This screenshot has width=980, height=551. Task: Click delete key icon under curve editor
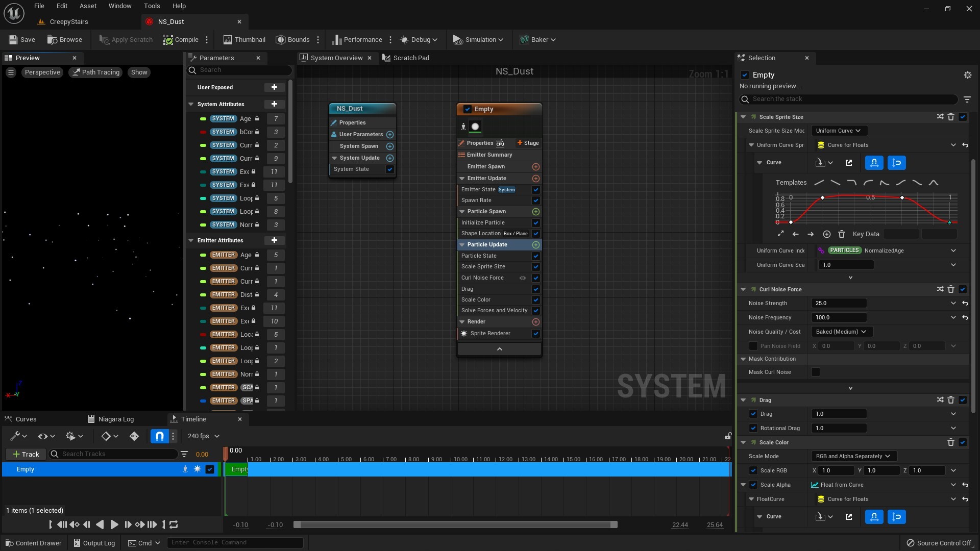point(842,234)
